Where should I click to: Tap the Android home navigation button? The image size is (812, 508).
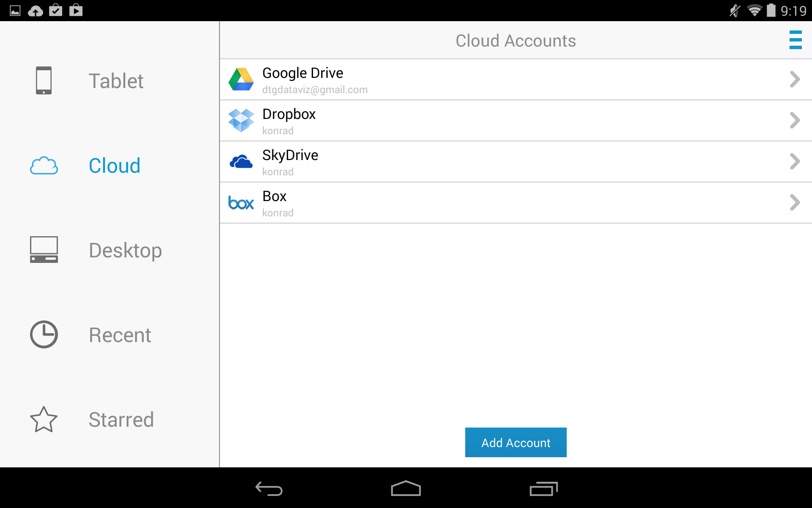(406, 489)
